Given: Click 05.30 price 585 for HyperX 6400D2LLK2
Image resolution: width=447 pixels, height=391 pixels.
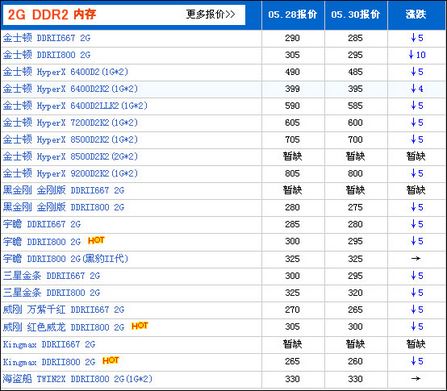Looking at the screenshot, I should tap(355, 106).
